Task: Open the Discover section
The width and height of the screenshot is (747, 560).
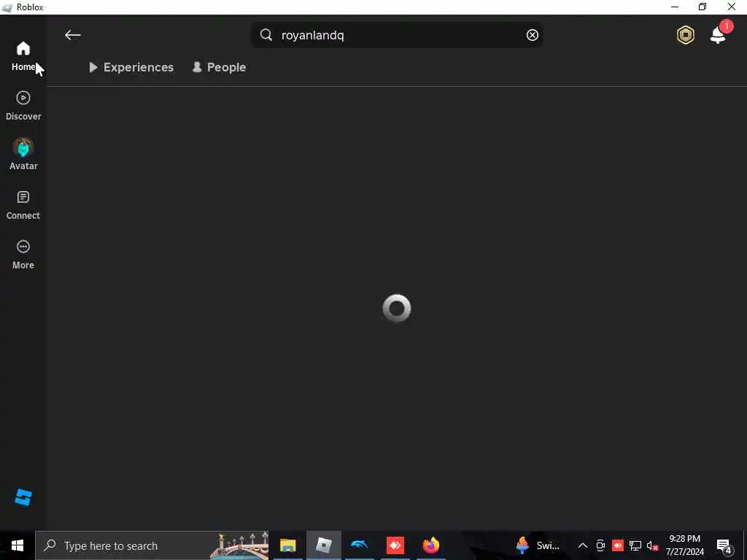Action: 23,106
